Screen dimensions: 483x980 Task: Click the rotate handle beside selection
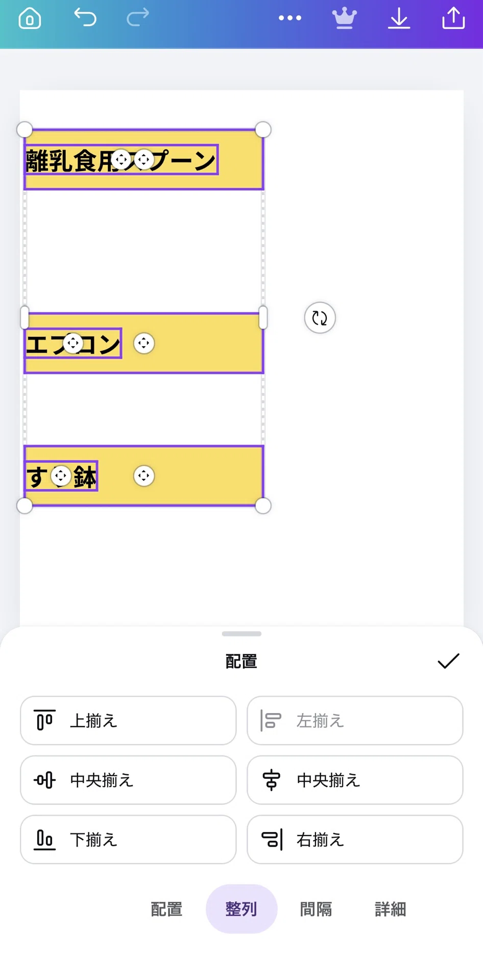pos(320,318)
